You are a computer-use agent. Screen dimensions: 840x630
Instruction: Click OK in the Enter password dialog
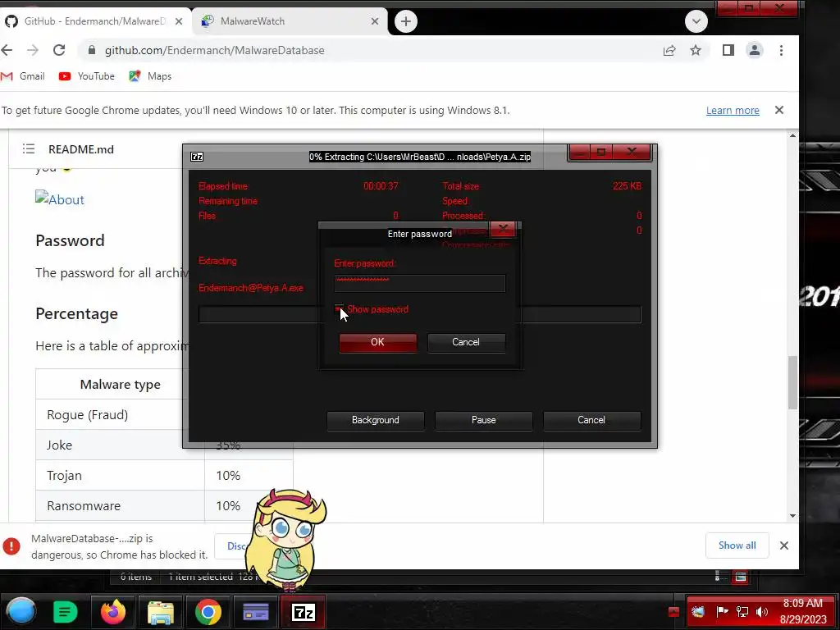(377, 342)
